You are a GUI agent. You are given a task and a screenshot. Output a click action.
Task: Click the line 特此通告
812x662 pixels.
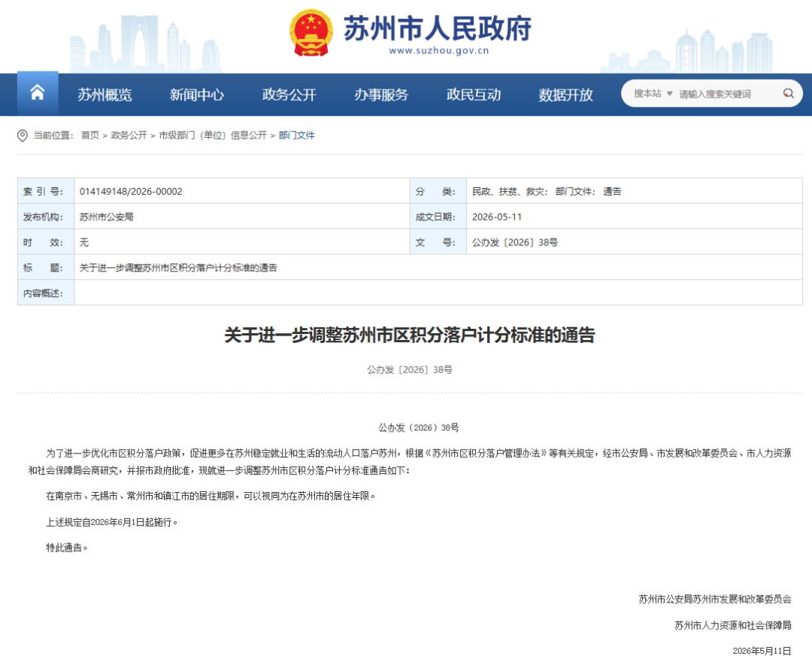(x=67, y=548)
